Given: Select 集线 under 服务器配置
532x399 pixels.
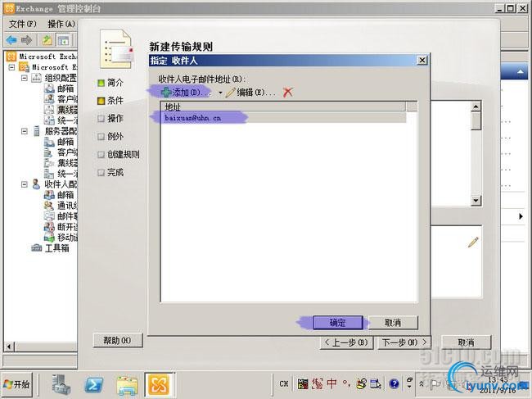Looking at the screenshot, I should (61, 163).
